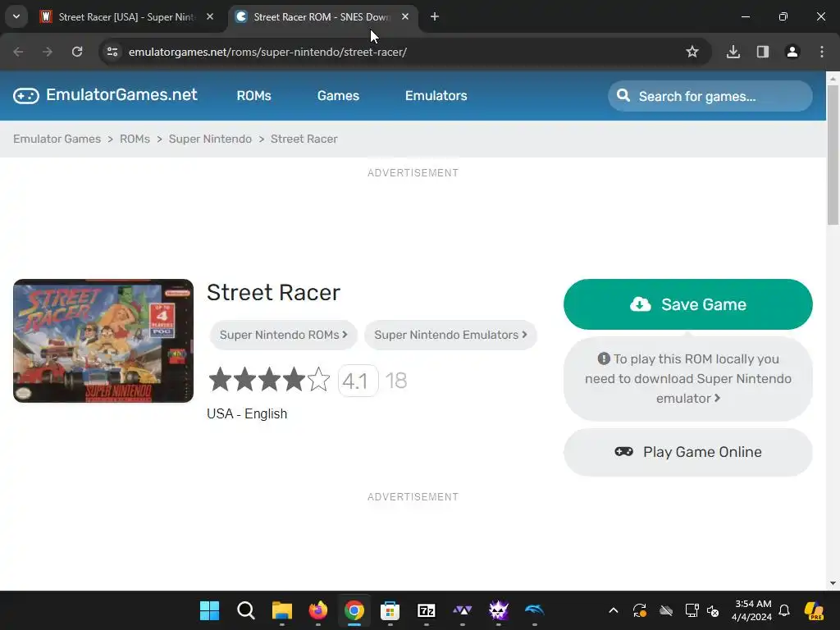
Task: Reload the page with the refresh icon
Action: point(77,52)
